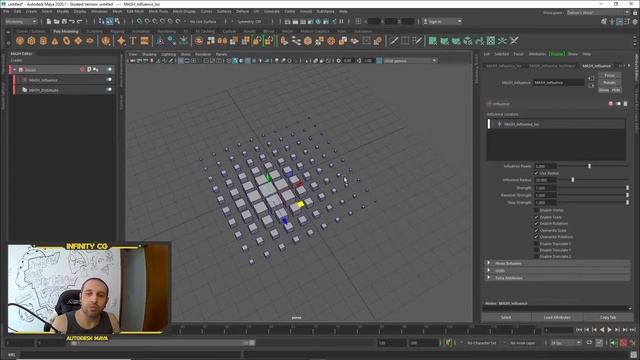Toggle the Enable Rotation checkbox
Screen dimensions: 640x360
tap(536, 224)
